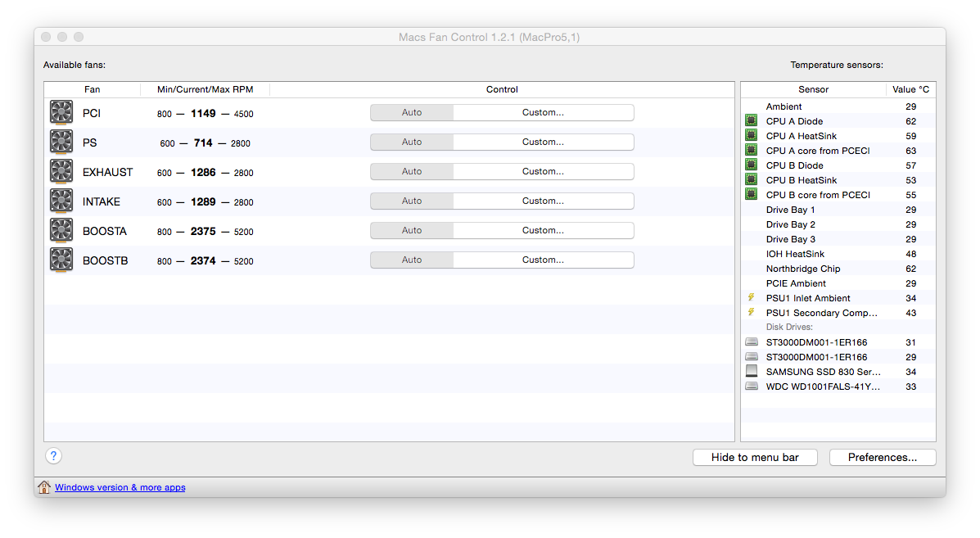Click the Sensor column header
Viewport: 980px width, 538px height.
[813, 89]
